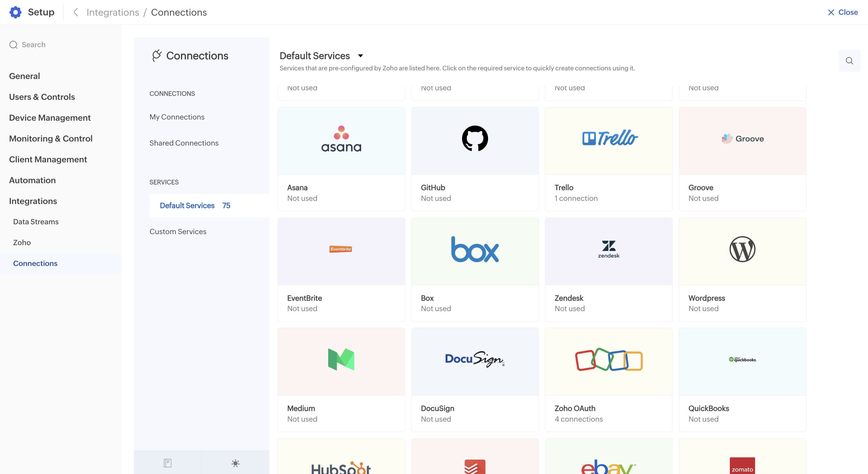The image size is (868, 474).
Task: Select the Zoho OAuth service logo
Action: 608,360
